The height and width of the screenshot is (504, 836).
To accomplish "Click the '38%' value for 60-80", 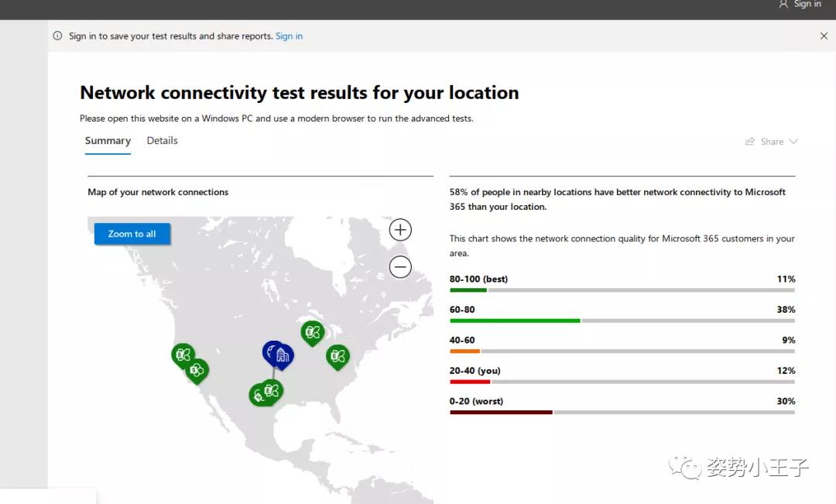I will [786, 310].
